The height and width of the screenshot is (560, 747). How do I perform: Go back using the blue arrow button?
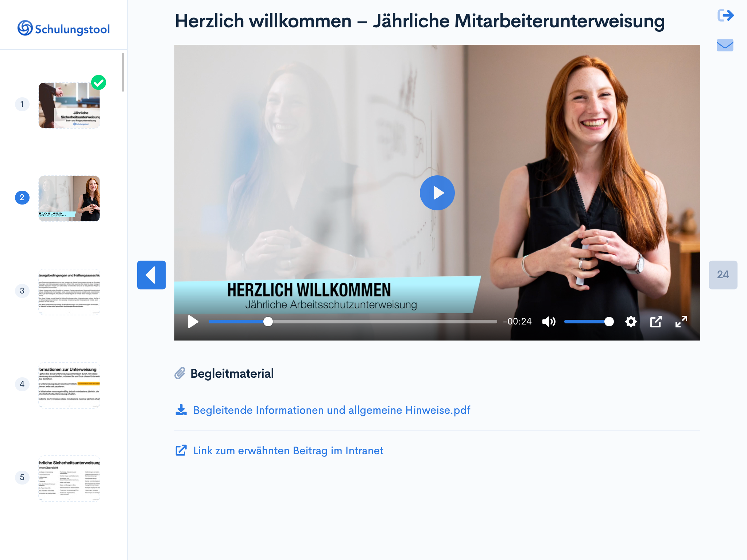151,275
